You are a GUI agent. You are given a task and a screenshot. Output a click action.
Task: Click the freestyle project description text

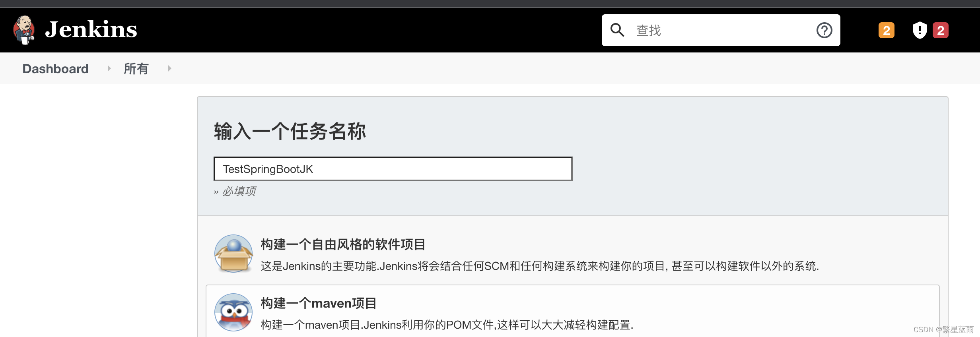(x=540, y=266)
